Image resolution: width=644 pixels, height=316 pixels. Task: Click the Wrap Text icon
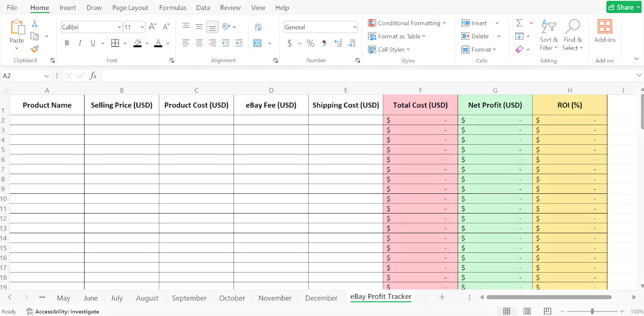(258, 27)
